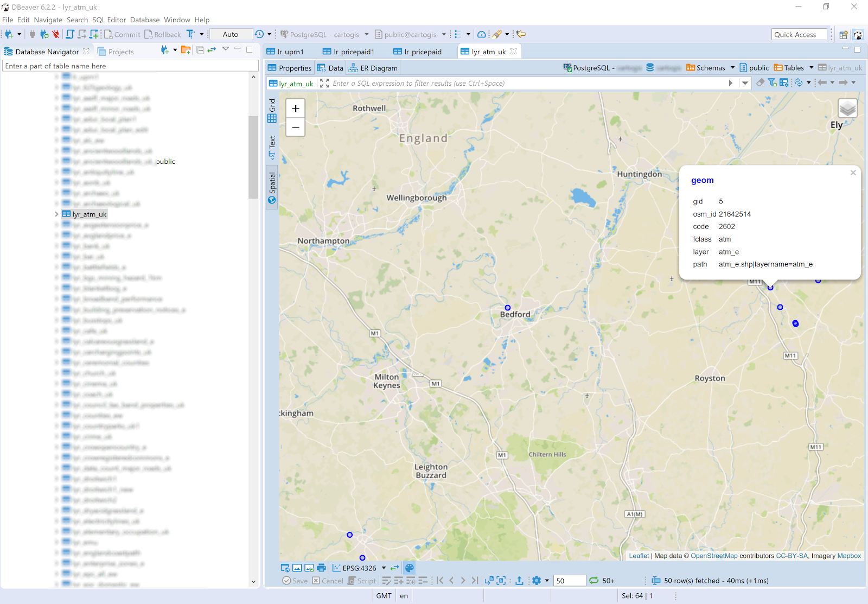Open the map layers control
This screenshot has height=604, width=868.
click(x=847, y=109)
